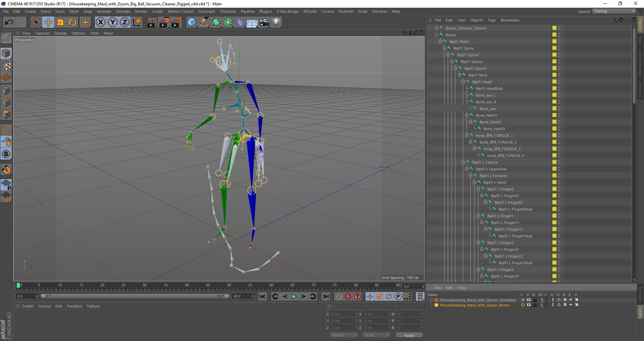Image resolution: width=644 pixels, height=341 pixels.
Task: Click the Undo arrow icon
Action: pos(9,22)
